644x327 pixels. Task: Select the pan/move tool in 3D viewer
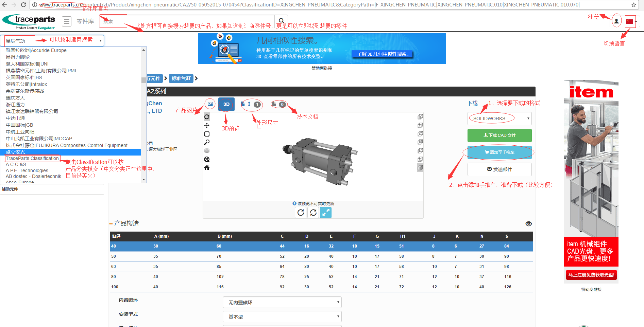[207, 125]
